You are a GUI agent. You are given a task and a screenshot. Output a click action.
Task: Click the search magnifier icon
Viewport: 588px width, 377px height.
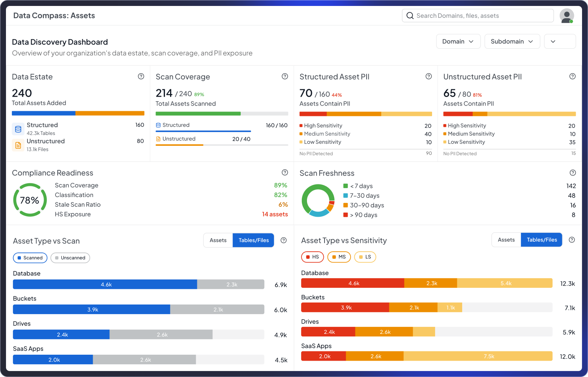[410, 16]
